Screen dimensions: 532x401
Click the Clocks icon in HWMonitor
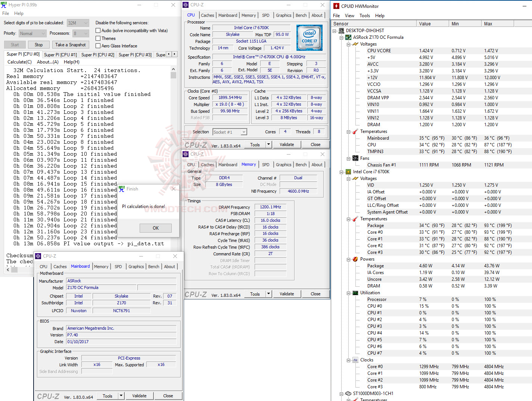355,360
